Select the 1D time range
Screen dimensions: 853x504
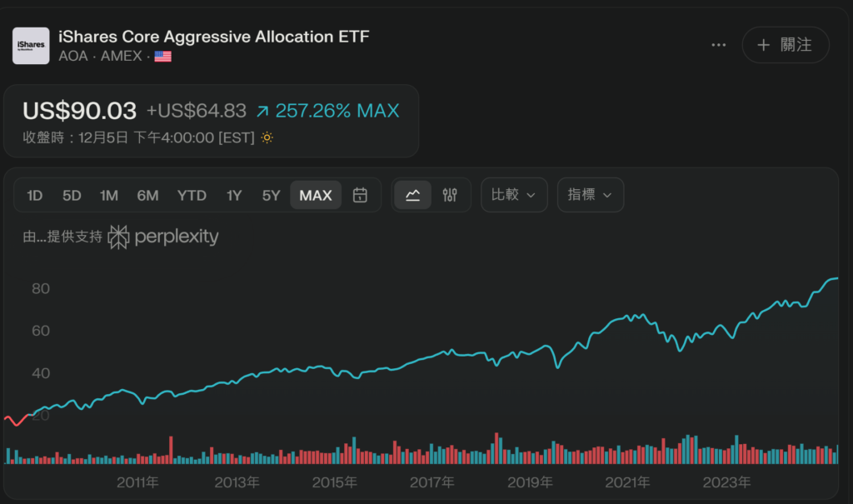coord(34,196)
